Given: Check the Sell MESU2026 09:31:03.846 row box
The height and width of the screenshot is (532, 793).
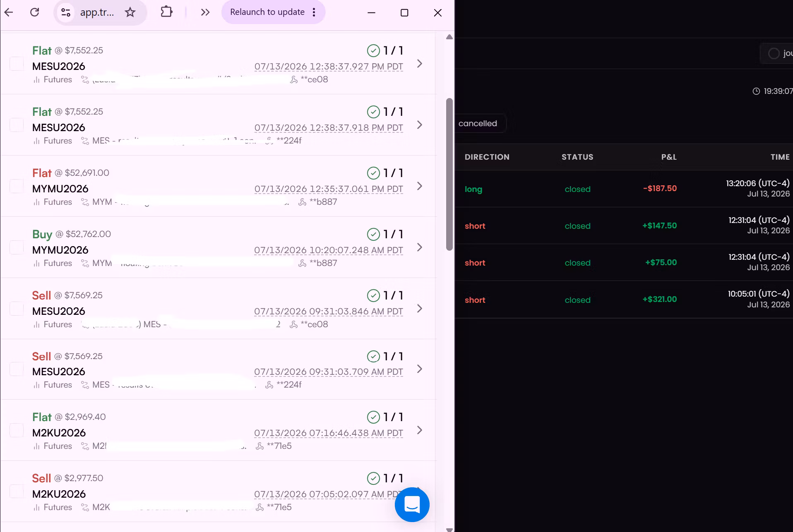Looking at the screenshot, I should (x=17, y=309).
